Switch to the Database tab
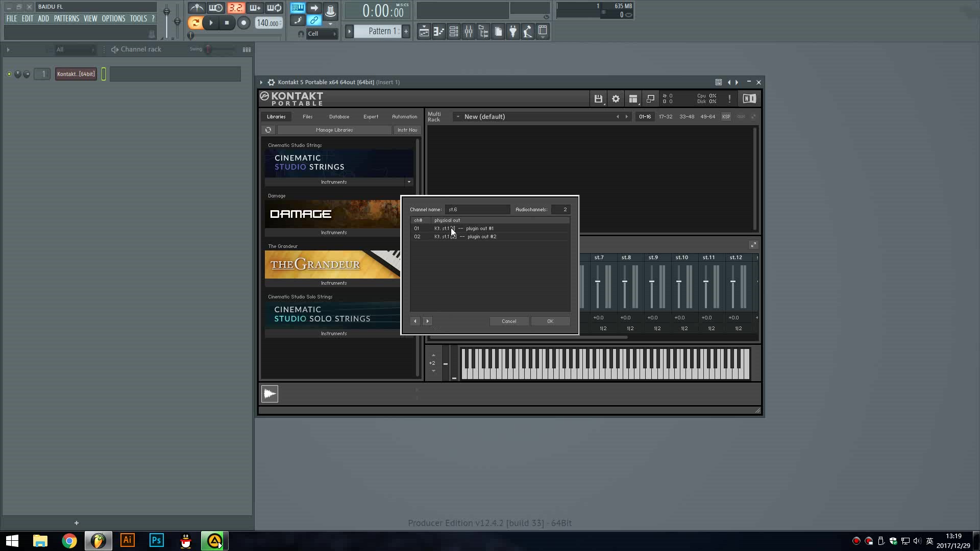The width and height of the screenshot is (980, 551). [x=339, y=117]
